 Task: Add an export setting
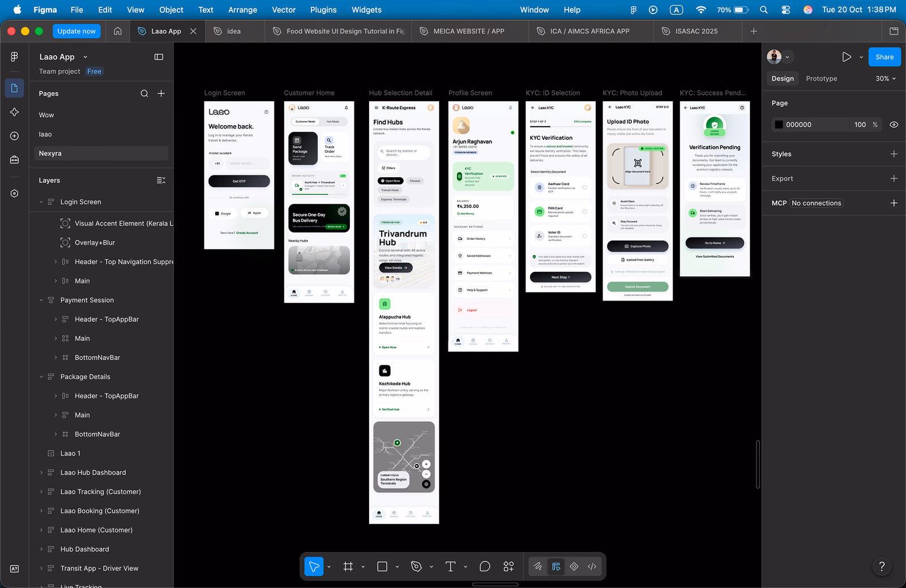[x=894, y=178]
